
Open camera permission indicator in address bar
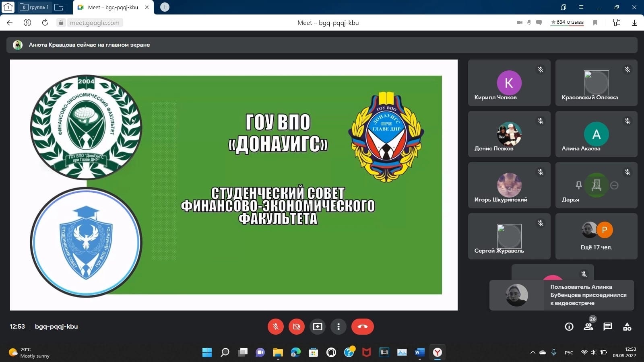(520, 23)
